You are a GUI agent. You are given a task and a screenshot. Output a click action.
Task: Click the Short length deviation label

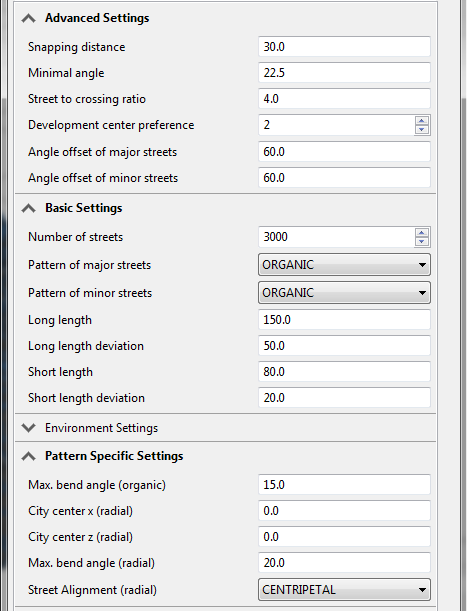[x=87, y=398]
